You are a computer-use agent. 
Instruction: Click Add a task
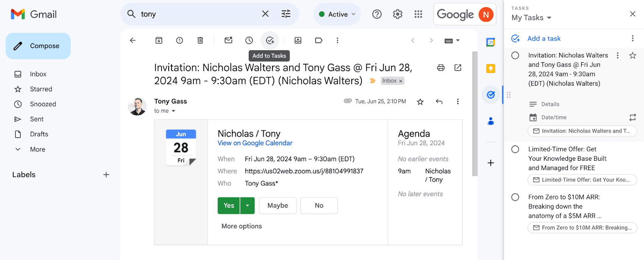544,39
